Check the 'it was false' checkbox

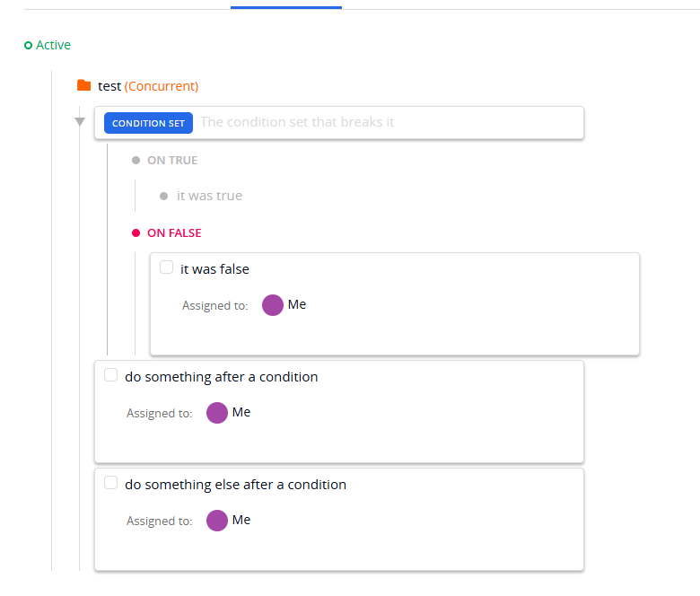[x=167, y=267]
